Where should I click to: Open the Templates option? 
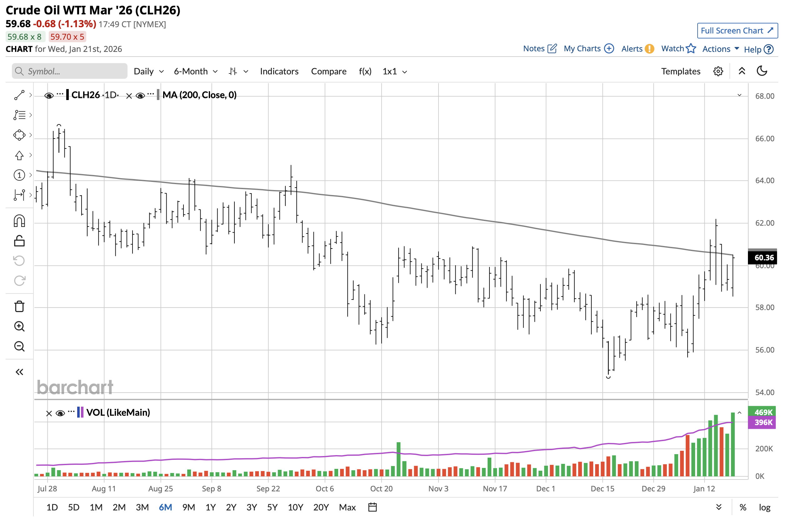point(680,71)
